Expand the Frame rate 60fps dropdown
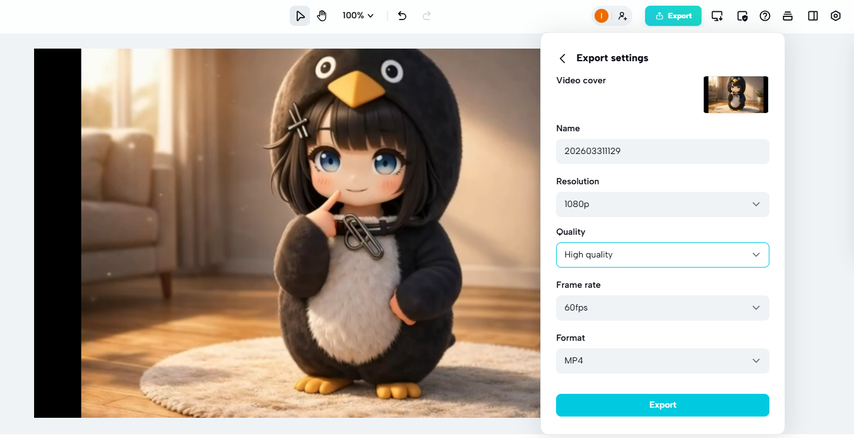The height and width of the screenshot is (438, 854). pos(662,308)
